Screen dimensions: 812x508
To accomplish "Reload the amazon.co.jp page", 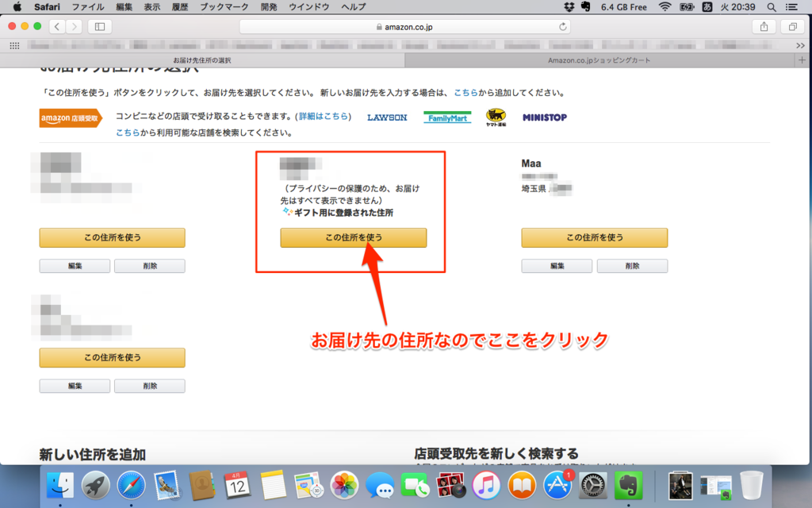I will pyautogui.click(x=562, y=26).
